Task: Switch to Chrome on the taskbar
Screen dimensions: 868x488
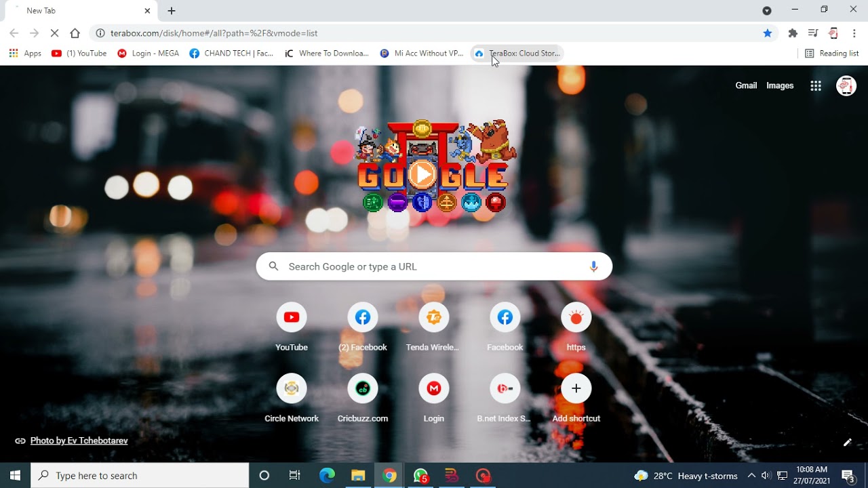Action: coord(389,476)
